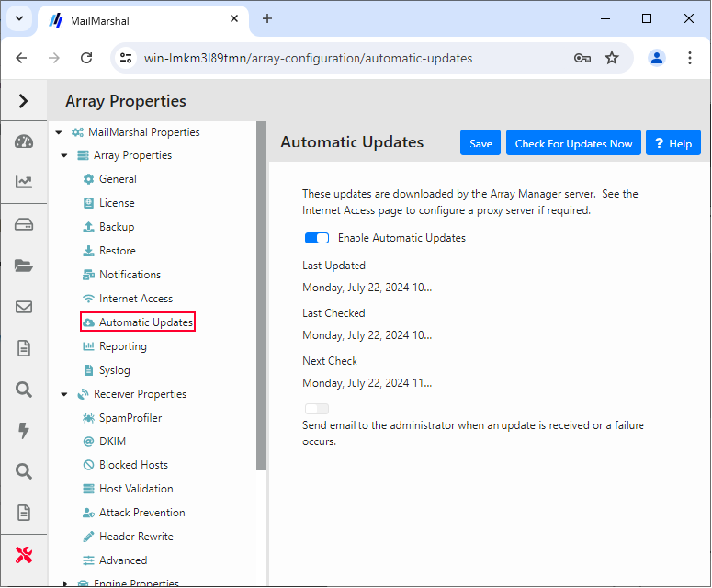Screen dimensions: 712x588
Task: Open the tab search dropdown arrow
Action: click(x=19, y=18)
